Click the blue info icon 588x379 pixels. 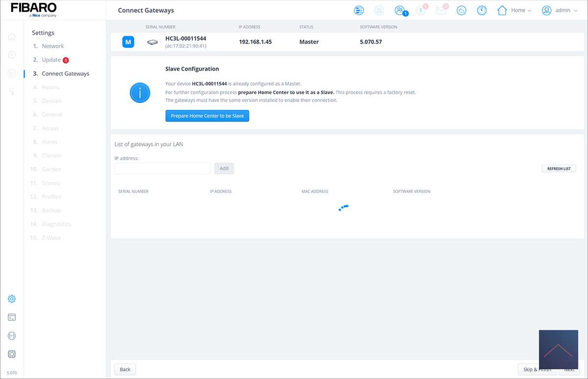coord(140,93)
